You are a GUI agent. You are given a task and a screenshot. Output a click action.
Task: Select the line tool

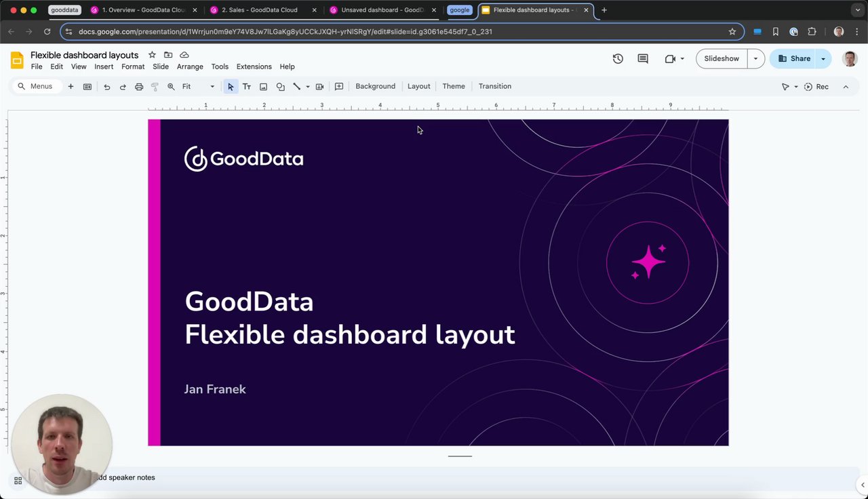click(296, 87)
